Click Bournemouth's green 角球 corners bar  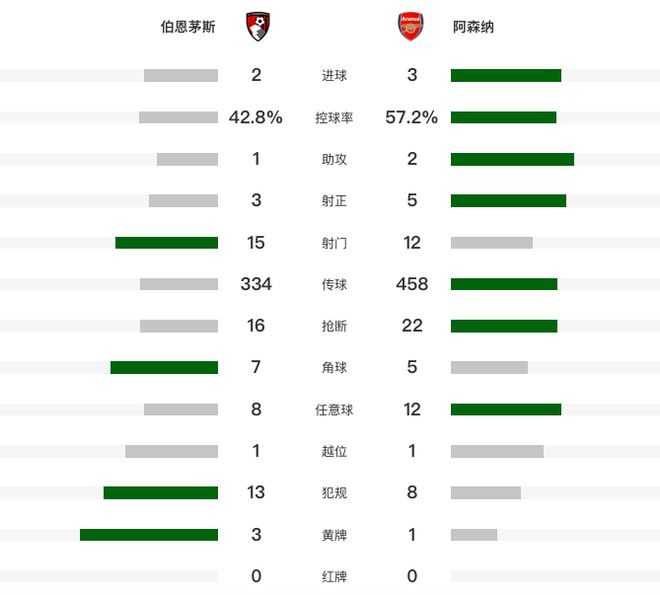pos(164,368)
